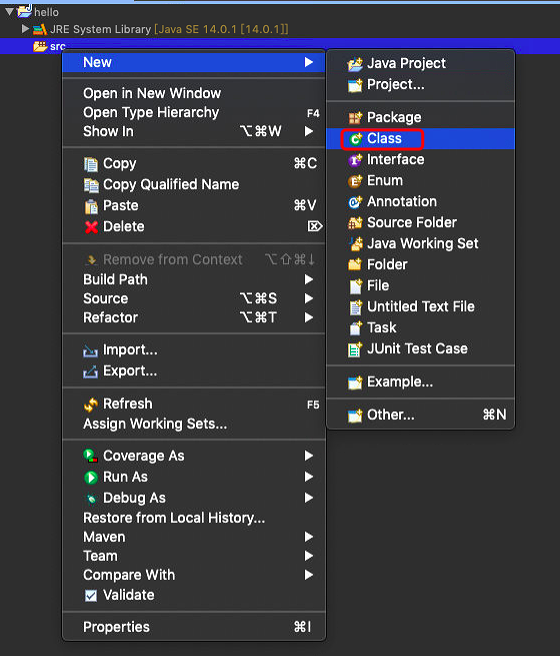
Task: Click the Task icon
Action: [x=355, y=328]
